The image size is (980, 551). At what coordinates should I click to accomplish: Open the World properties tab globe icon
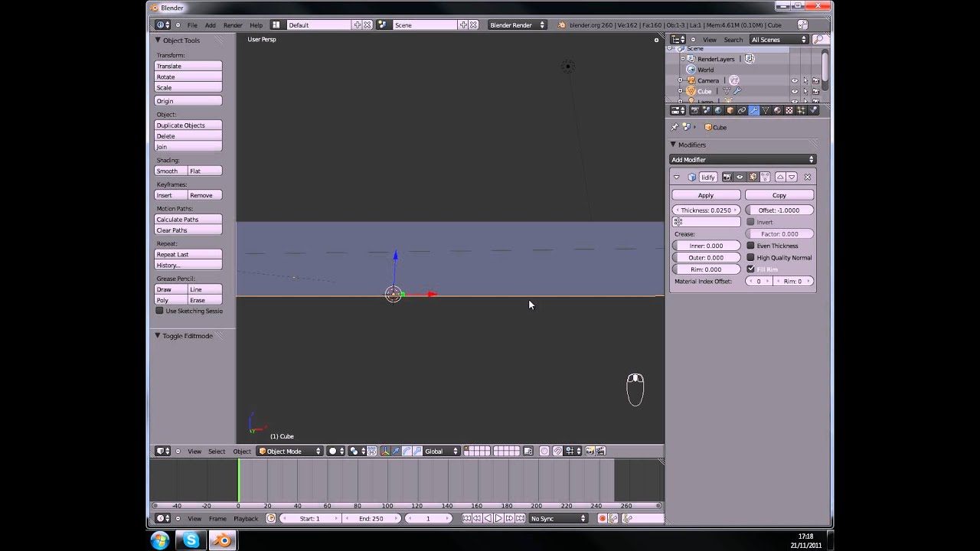tap(718, 110)
